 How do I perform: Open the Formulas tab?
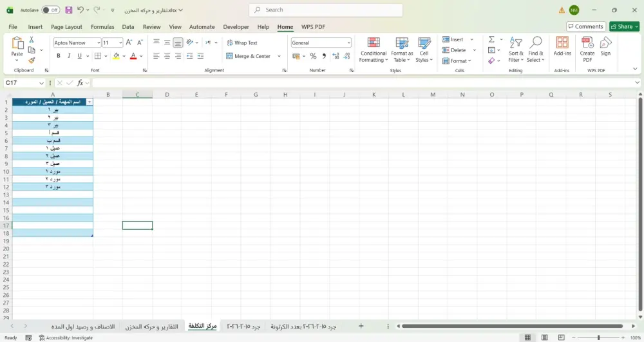102,26
